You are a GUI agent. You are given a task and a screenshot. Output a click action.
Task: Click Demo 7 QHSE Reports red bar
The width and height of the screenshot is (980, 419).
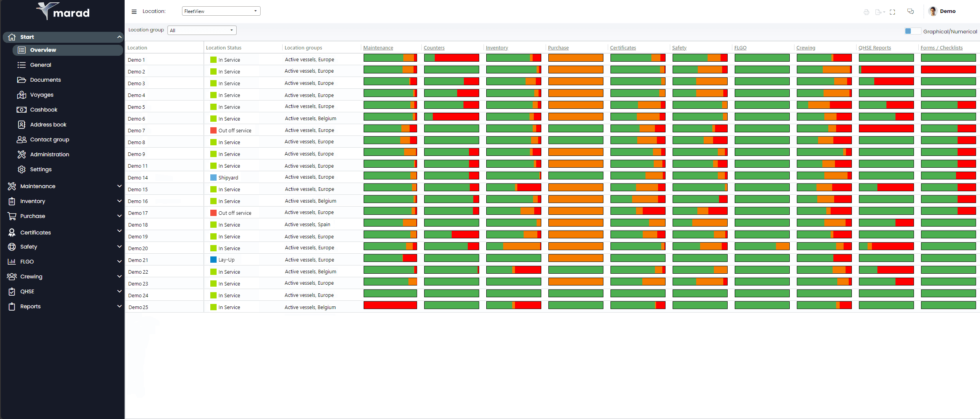886,128
